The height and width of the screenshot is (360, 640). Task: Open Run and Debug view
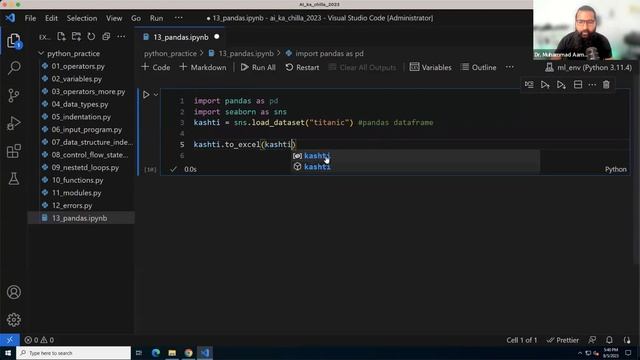[13, 123]
